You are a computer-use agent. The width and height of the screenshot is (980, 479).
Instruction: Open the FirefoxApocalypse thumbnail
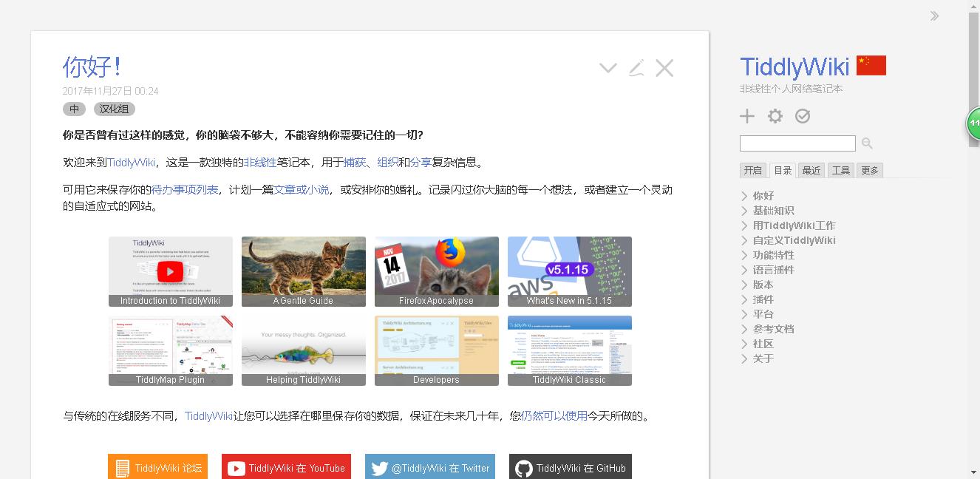pyautogui.click(x=437, y=271)
